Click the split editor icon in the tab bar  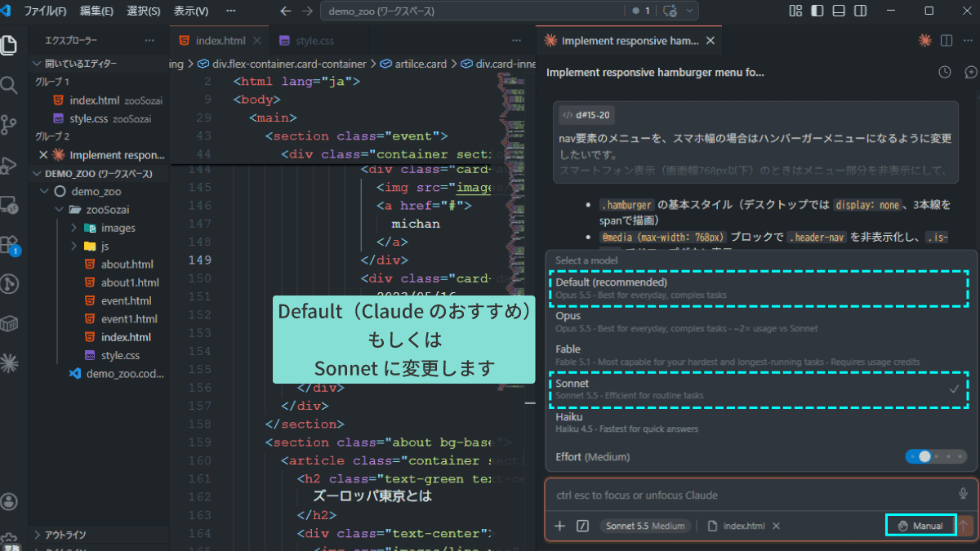click(947, 40)
